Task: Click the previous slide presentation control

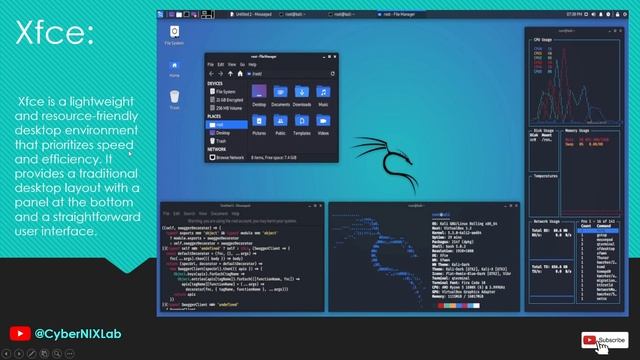Action: pyautogui.click(x=7, y=353)
